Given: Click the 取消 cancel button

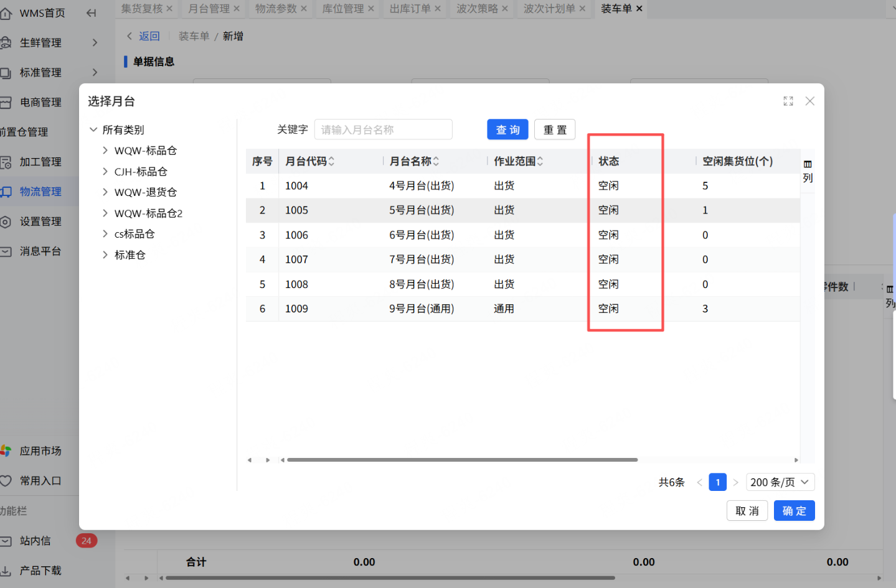Looking at the screenshot, I should tap(747, 511).
